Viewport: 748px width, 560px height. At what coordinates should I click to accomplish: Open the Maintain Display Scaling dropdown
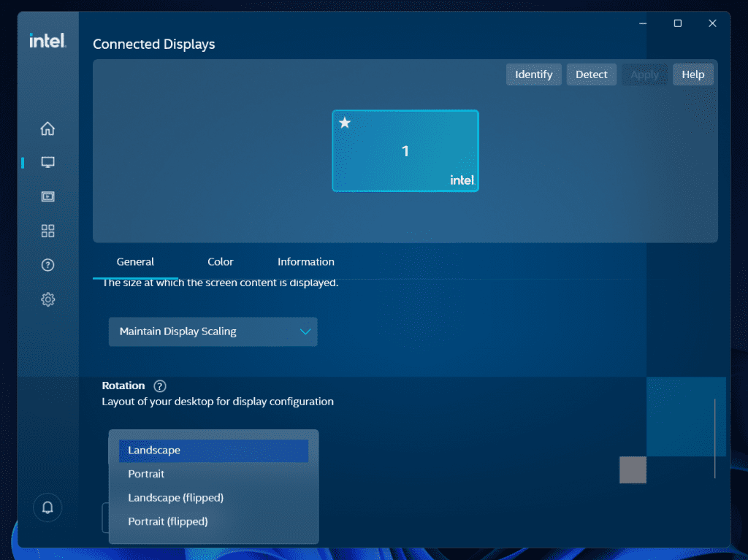(213, 331)
